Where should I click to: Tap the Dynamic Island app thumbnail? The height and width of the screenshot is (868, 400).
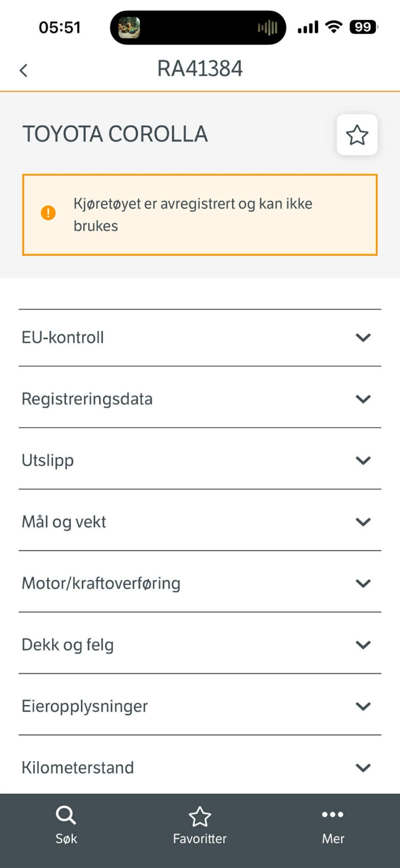tap(129, 28)
